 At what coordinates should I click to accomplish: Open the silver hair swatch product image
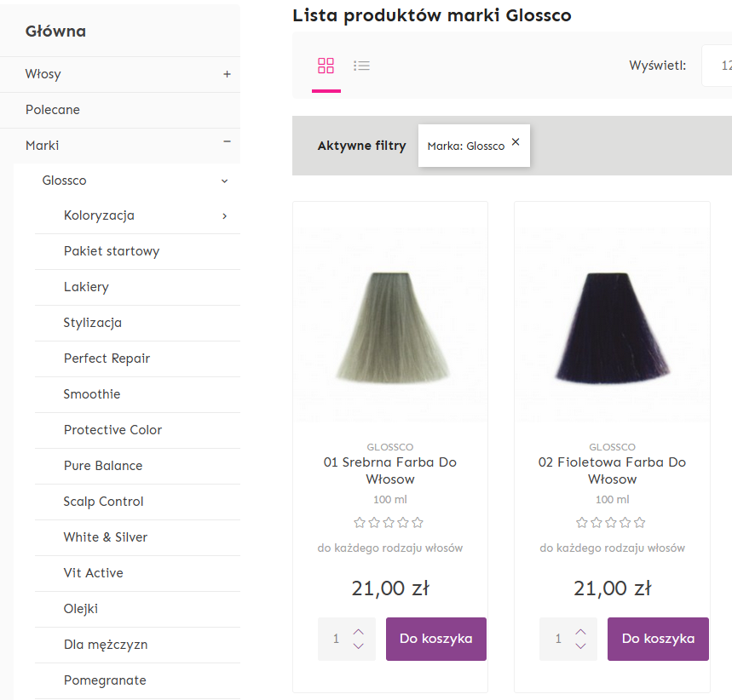coord(392,327)
